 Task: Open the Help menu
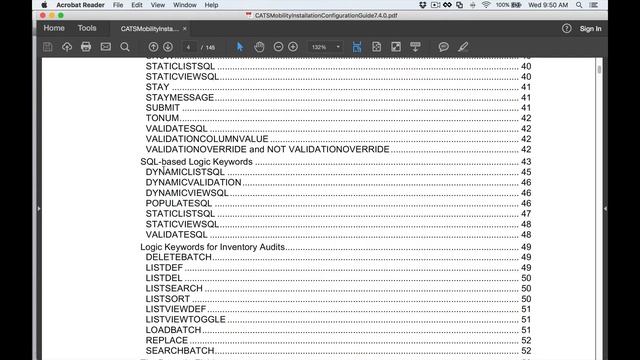pos(211,5)
